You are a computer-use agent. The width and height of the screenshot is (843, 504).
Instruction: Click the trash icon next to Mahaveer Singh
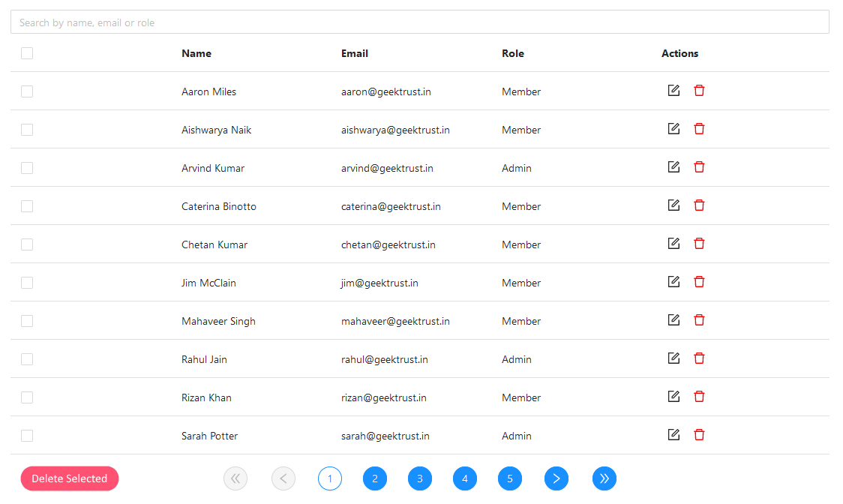click(x=699, y=319)
